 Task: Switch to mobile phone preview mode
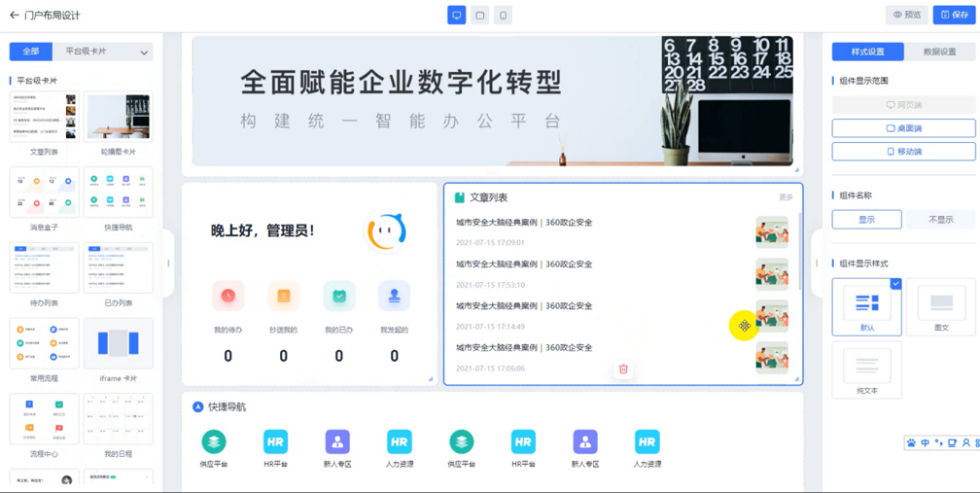504,15
